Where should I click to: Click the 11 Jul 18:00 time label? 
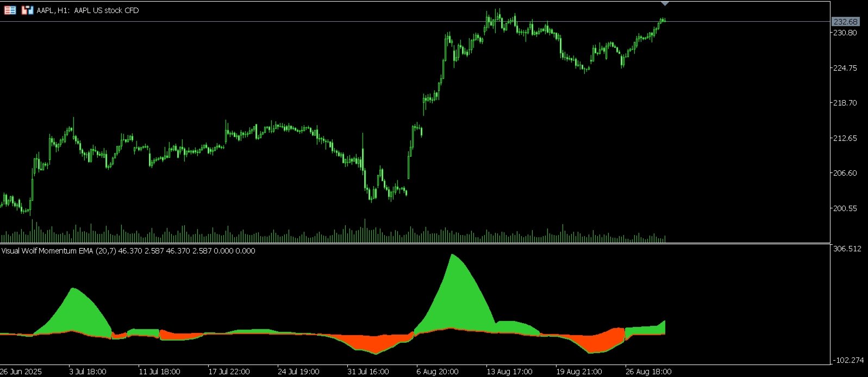pyautogui.click(x=160, y=372)
